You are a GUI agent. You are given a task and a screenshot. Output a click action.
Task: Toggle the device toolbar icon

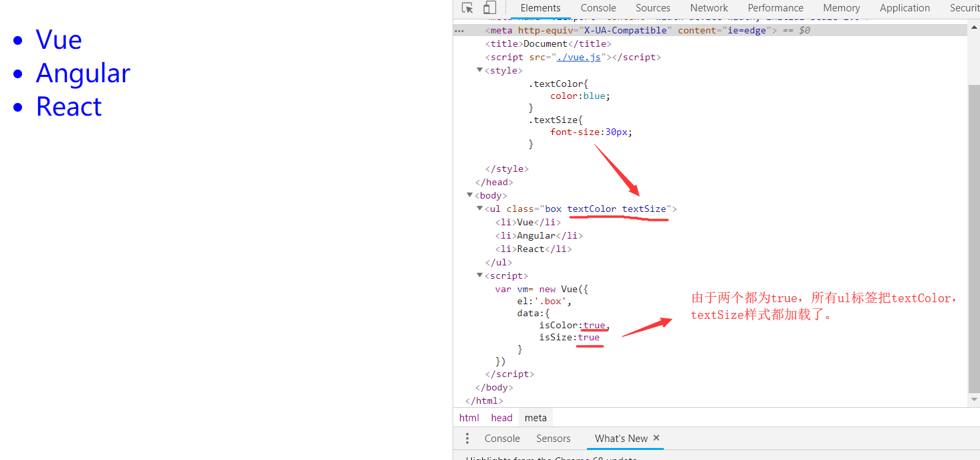pyautogui.click(x=490, y=8)
